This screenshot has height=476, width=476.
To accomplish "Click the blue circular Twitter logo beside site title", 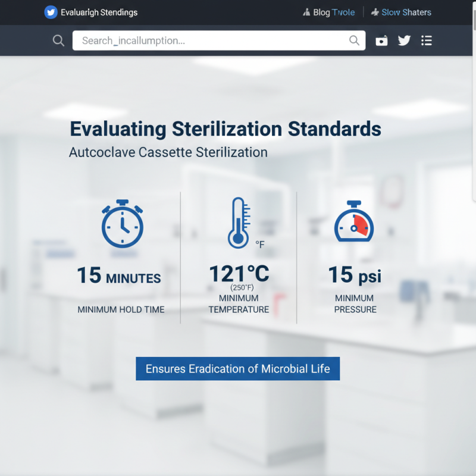I will coord(51,12).
